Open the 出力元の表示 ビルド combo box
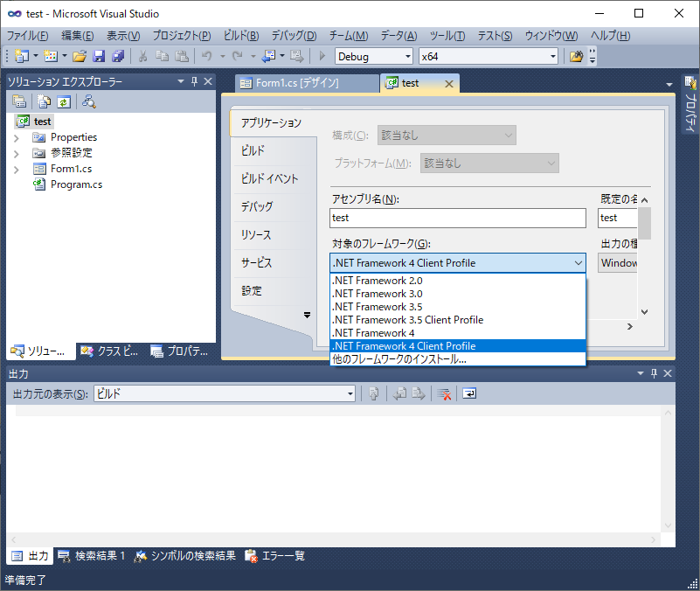Viewport: 700px width, 591px height. (x=225, y=393)
